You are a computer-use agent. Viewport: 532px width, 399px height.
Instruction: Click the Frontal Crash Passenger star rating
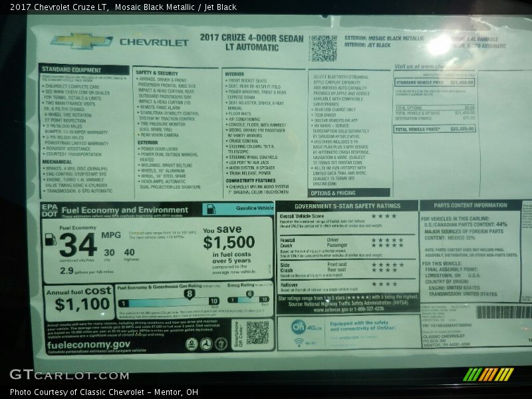[387, 245]
